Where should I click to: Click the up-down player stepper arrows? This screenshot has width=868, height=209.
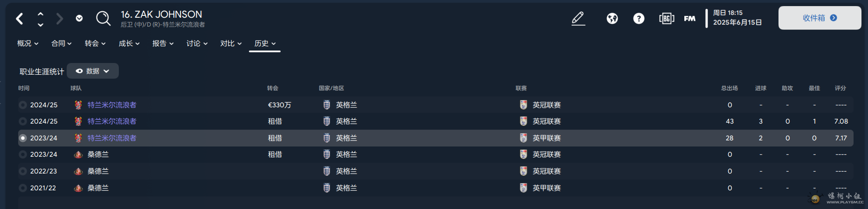tap(41, 19)
